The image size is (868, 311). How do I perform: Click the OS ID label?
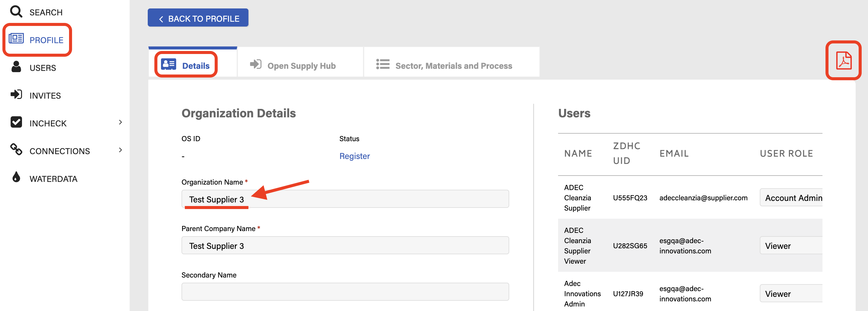[x=191, y=139]
